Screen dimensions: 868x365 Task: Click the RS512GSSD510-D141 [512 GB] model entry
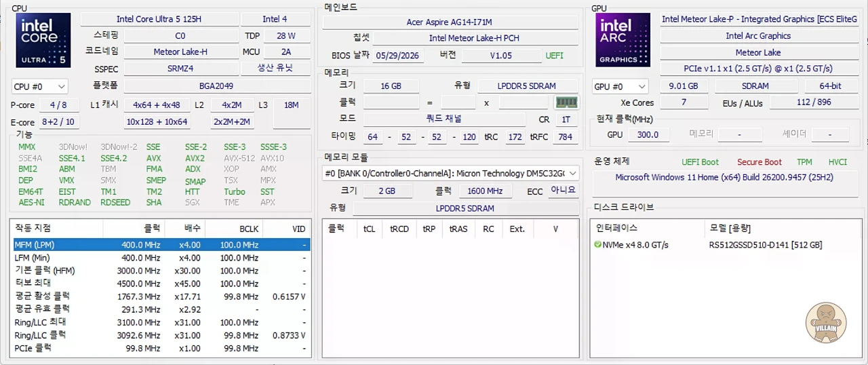coord(766,245)
